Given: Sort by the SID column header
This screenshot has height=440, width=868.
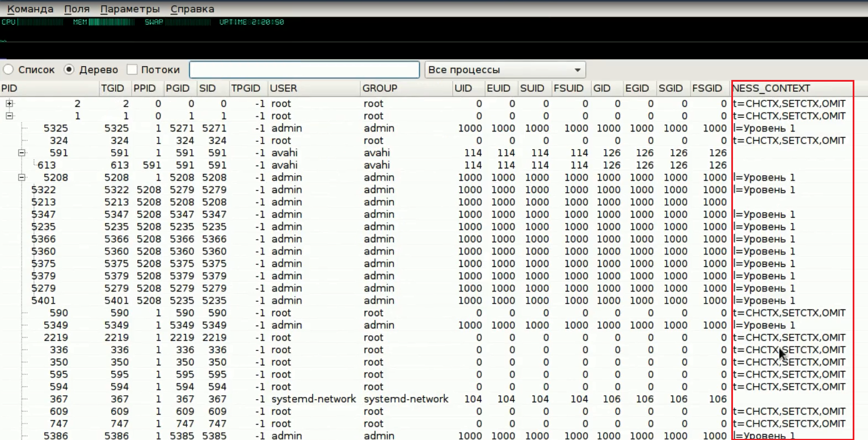Looking at the screenshot, I should pos(213,88).
